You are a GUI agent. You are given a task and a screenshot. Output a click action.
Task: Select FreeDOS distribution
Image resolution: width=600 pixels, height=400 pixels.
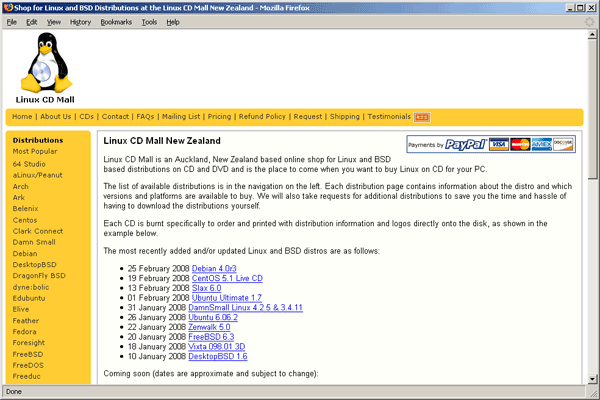(28, 366)
